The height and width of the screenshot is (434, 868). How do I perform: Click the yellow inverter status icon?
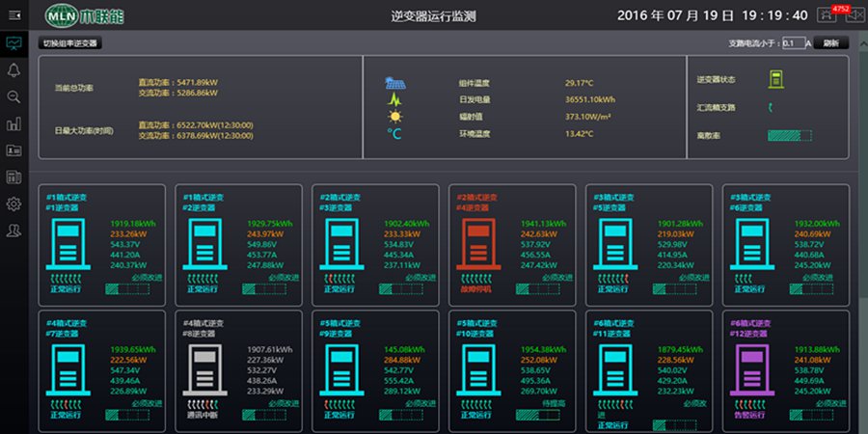[x=775, y=79]
